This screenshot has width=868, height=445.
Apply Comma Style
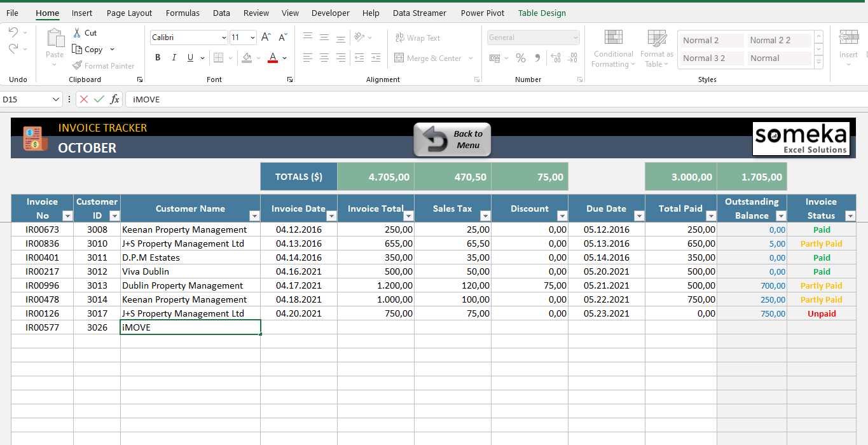(537, 58)
